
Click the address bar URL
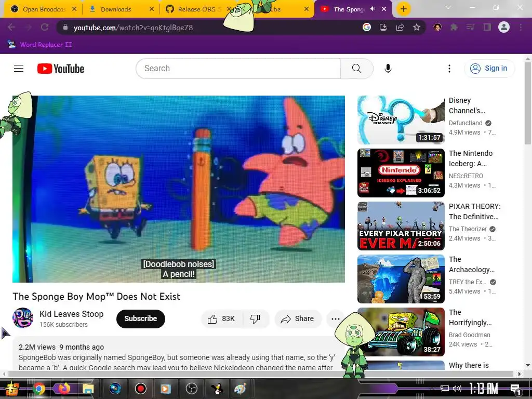click(133, 28)
